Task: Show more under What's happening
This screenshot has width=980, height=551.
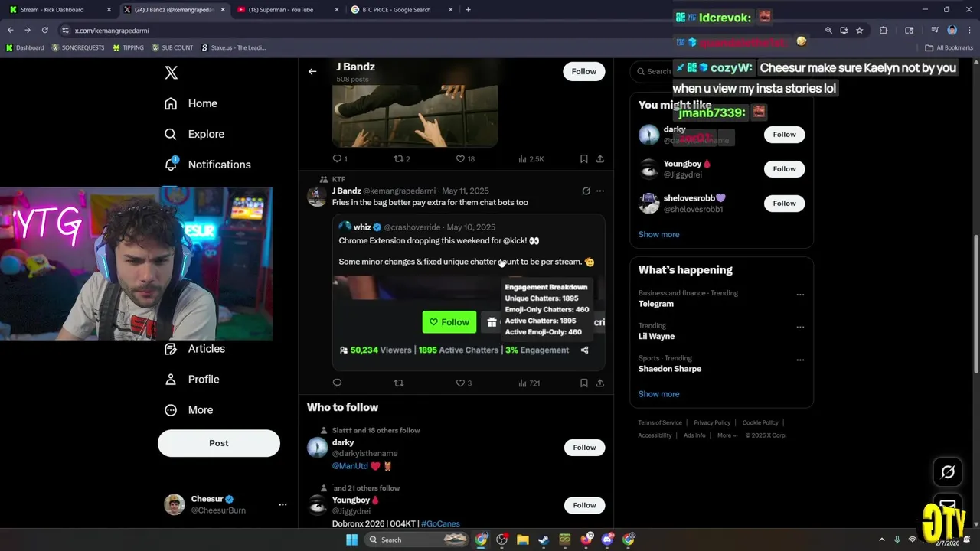Action: coord(658,394)
